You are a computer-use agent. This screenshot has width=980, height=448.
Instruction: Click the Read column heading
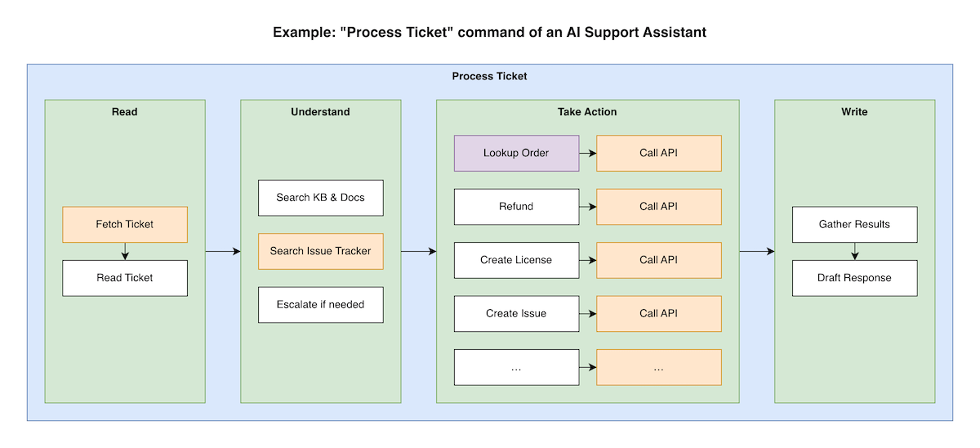(x=125, y=112)
